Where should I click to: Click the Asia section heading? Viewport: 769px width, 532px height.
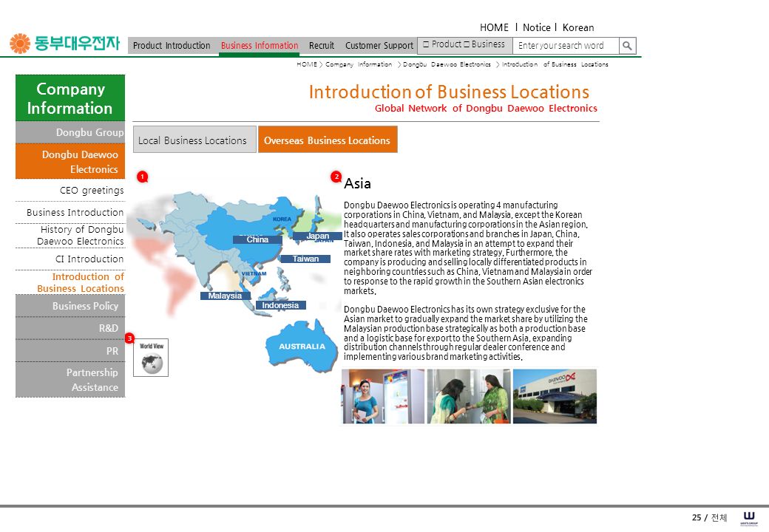pyautogui.click(x=358, y=184)
